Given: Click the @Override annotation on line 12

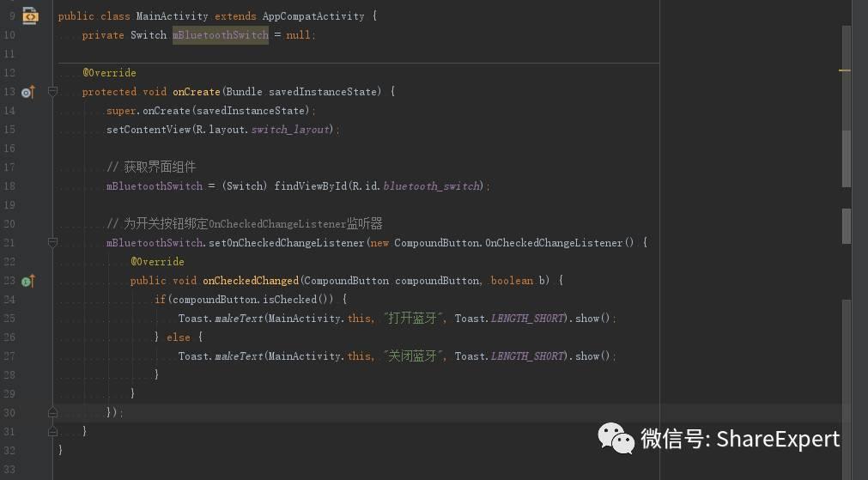Looking at the screenshot, I should pos(109,72).
